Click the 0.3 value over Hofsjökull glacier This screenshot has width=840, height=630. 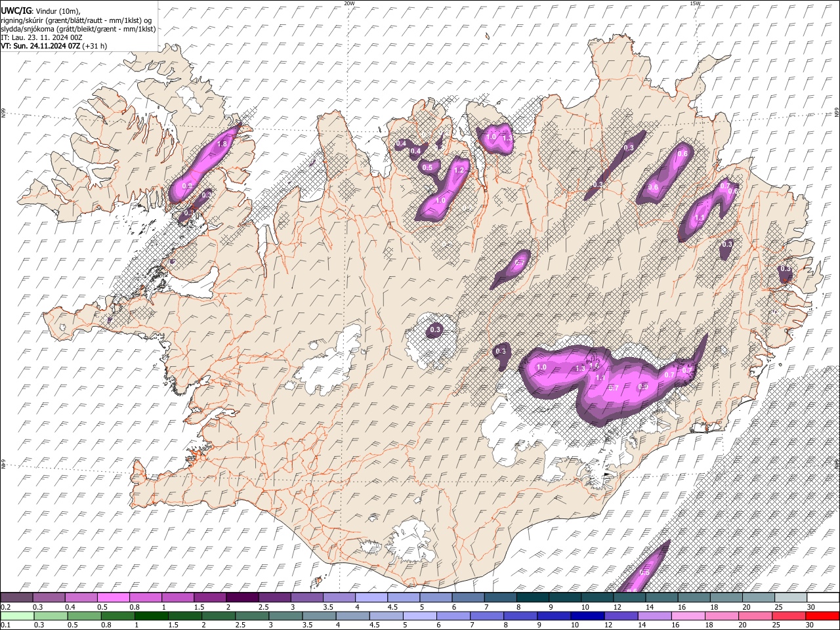click(x=435, y=329)
